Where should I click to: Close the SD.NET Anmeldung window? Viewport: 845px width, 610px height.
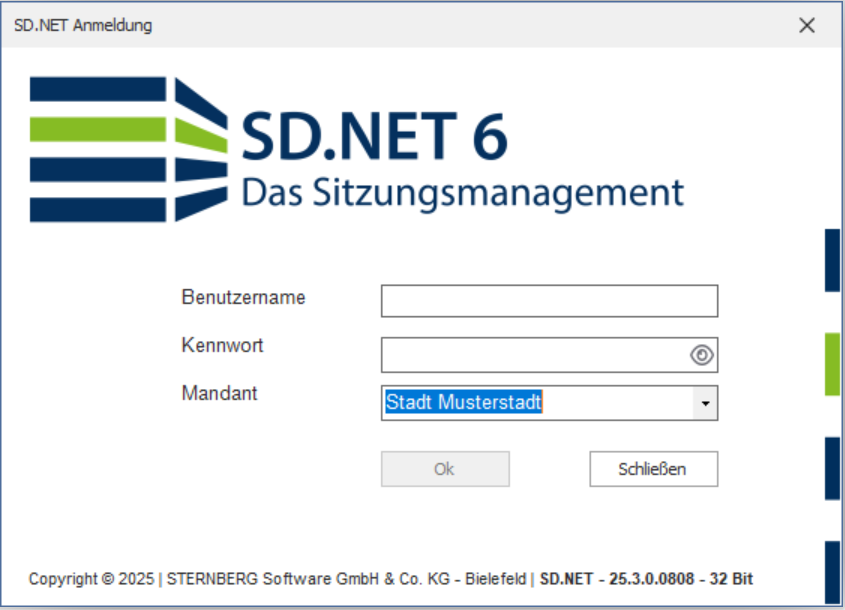[807, 26]
